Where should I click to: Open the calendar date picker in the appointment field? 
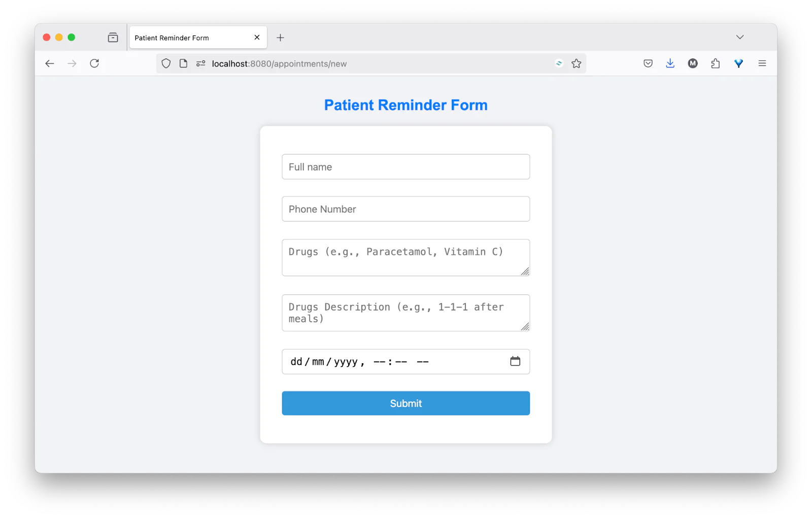coord(515,361)
